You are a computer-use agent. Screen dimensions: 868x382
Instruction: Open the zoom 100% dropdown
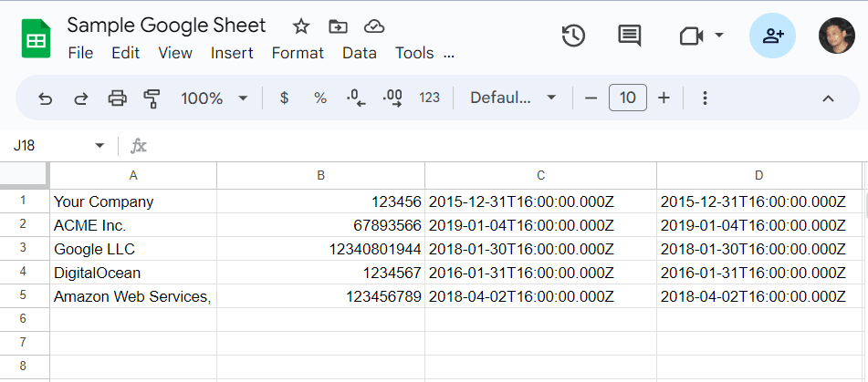pos(214,98)
